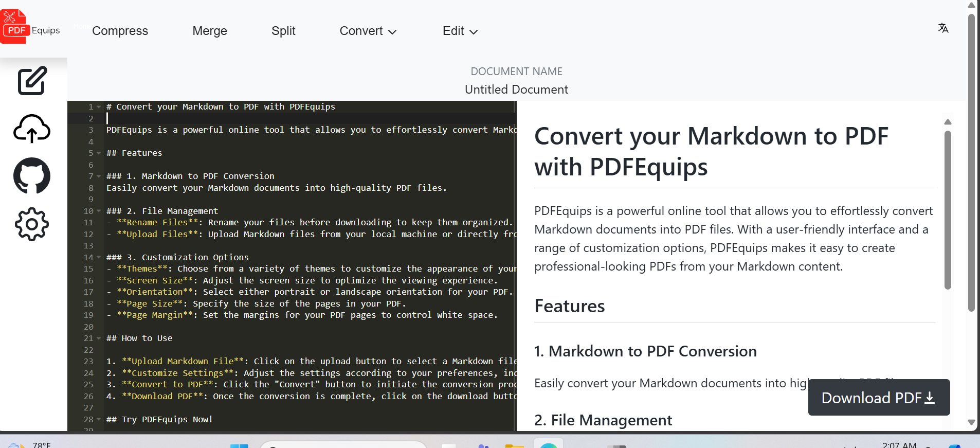The height and width of the screenshot is (448, 980).
Task: Click the '**Upload Files**' line in editor
Action: tap(311, 235)
